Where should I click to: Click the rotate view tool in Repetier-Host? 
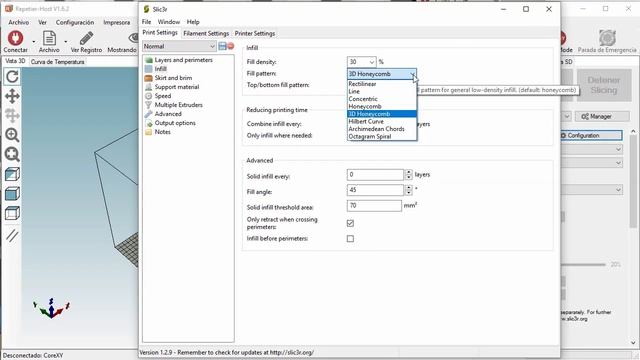[12, 76]
